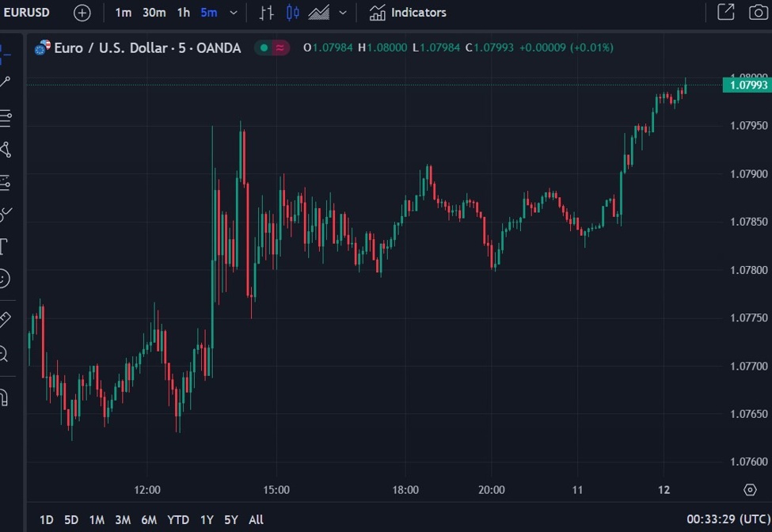
Task: Toggle the green market status indicator
Action: click(x=264, y=47)
